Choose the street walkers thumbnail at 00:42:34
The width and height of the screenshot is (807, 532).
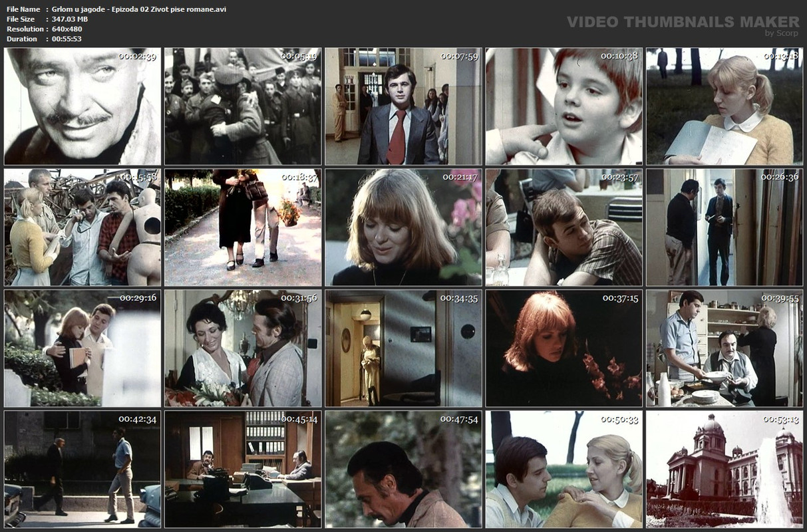[82, 469]
